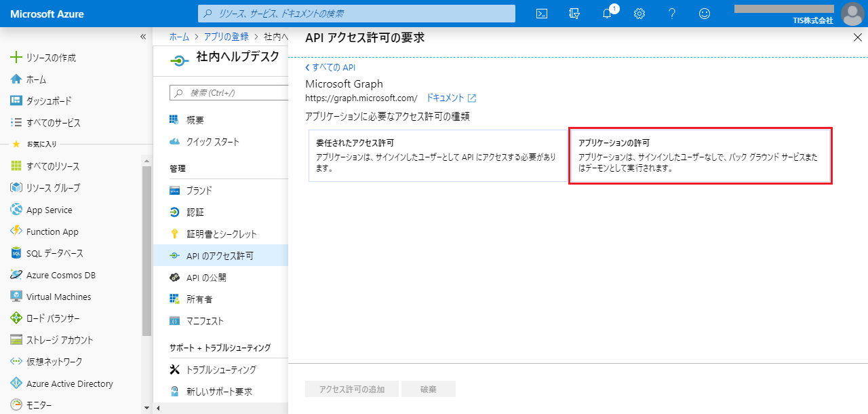
Task: Click the TIS株式会社 account label
Action: (x=812, y=20)
